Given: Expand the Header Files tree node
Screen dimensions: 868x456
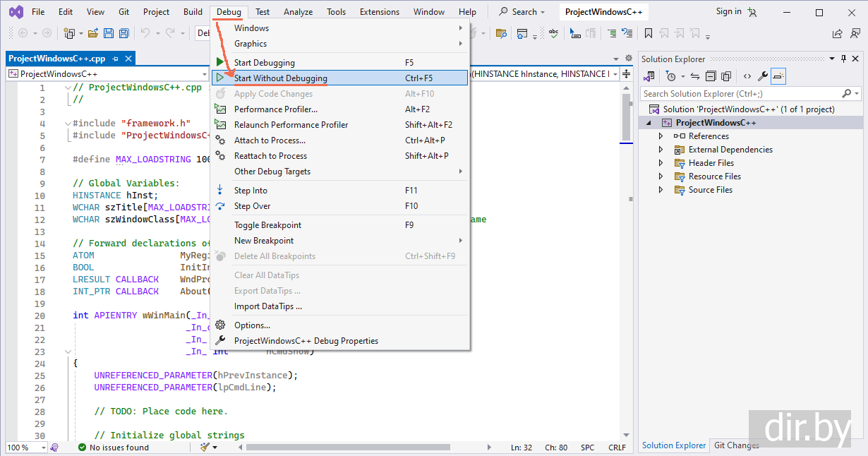Looking at the screenshot, I should 661,163.
